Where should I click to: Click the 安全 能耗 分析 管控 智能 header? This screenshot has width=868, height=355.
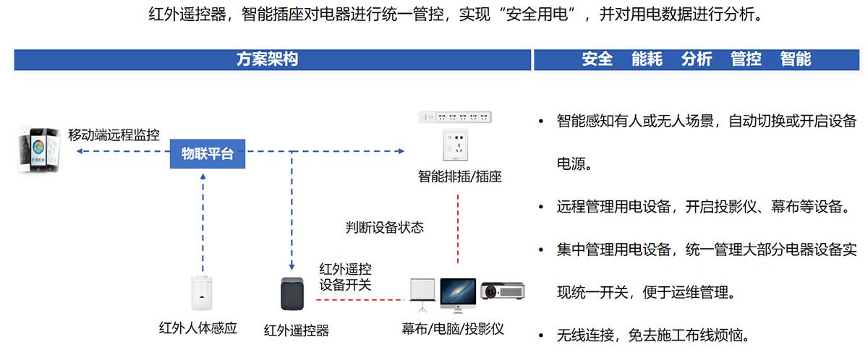(696, 59)
